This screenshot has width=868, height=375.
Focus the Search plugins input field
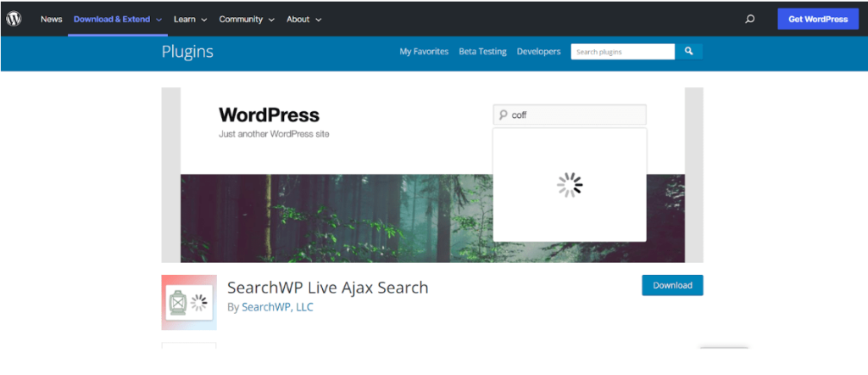[x=623, y=52]
